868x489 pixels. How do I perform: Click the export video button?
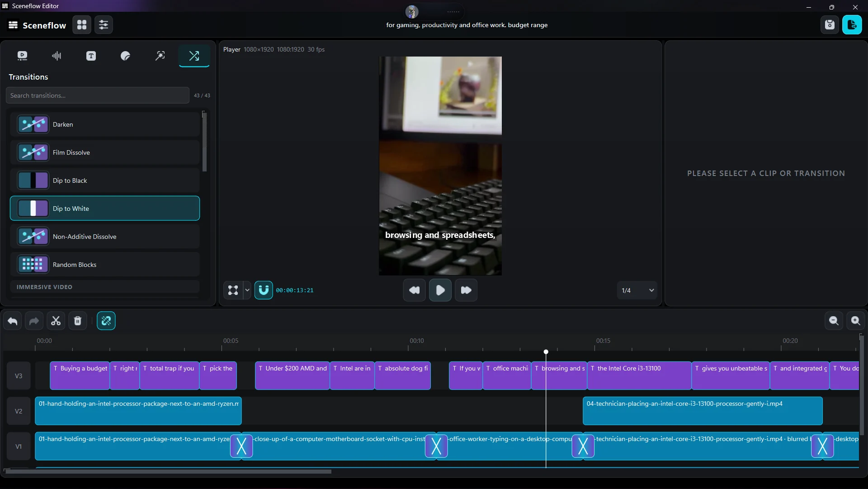pyautogui.click(x=852, y=25)
